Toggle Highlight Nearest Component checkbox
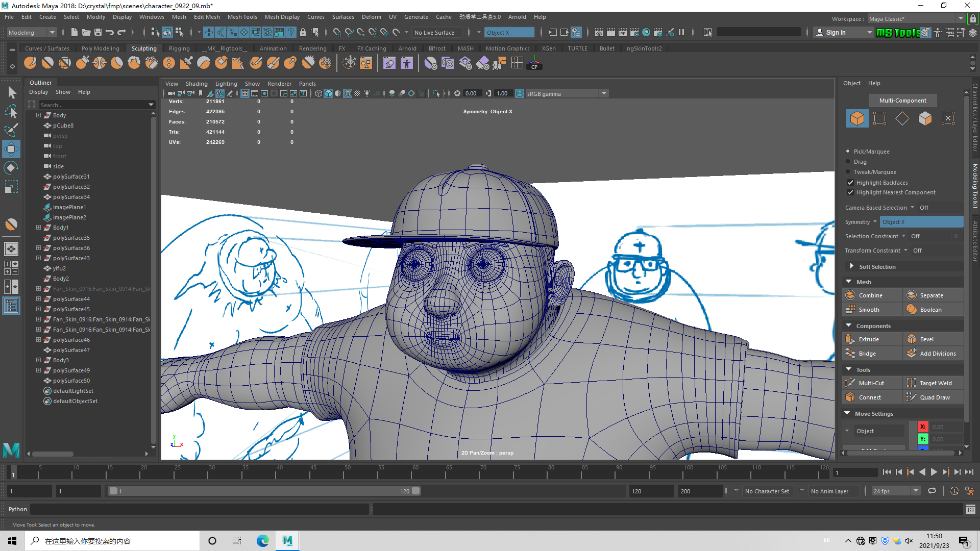 tap(850, 192)
